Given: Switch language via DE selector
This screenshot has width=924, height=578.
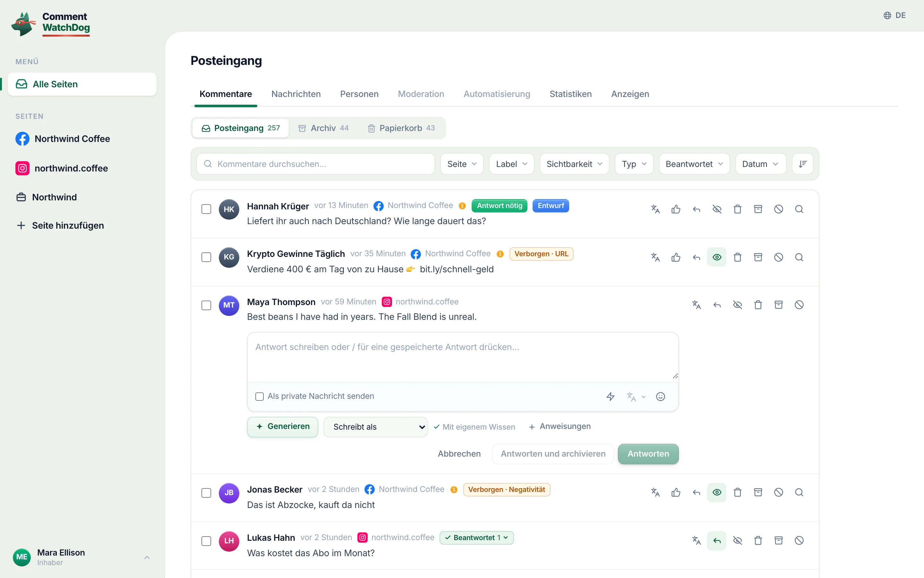Looking at the screenshot, I should [x=894, y=15].
